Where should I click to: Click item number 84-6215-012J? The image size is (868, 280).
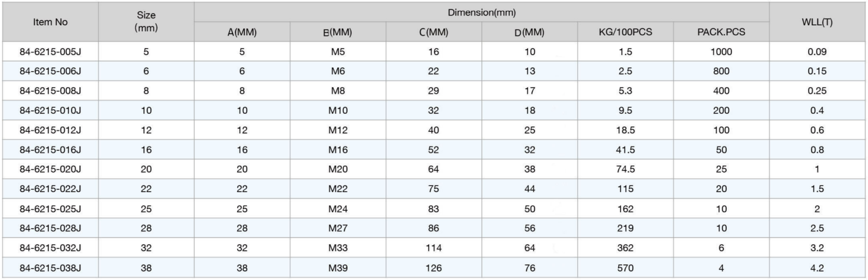[x=50, y=130]
